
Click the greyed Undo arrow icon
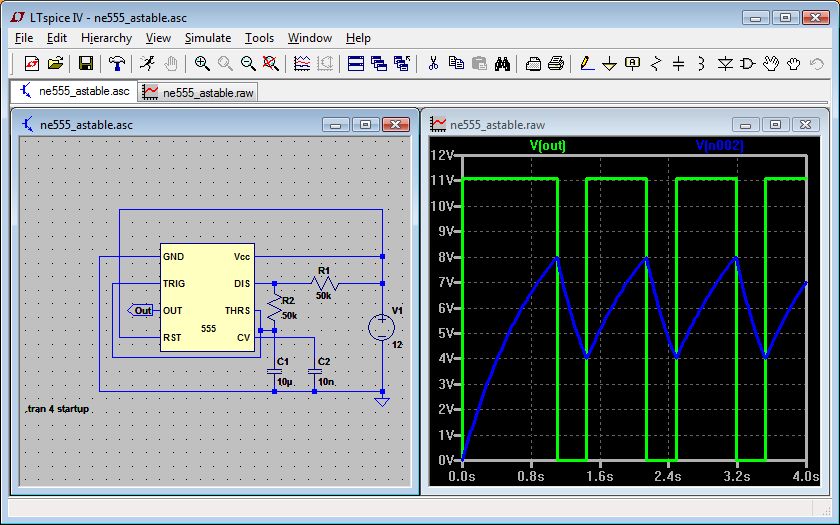pos(817,64)
